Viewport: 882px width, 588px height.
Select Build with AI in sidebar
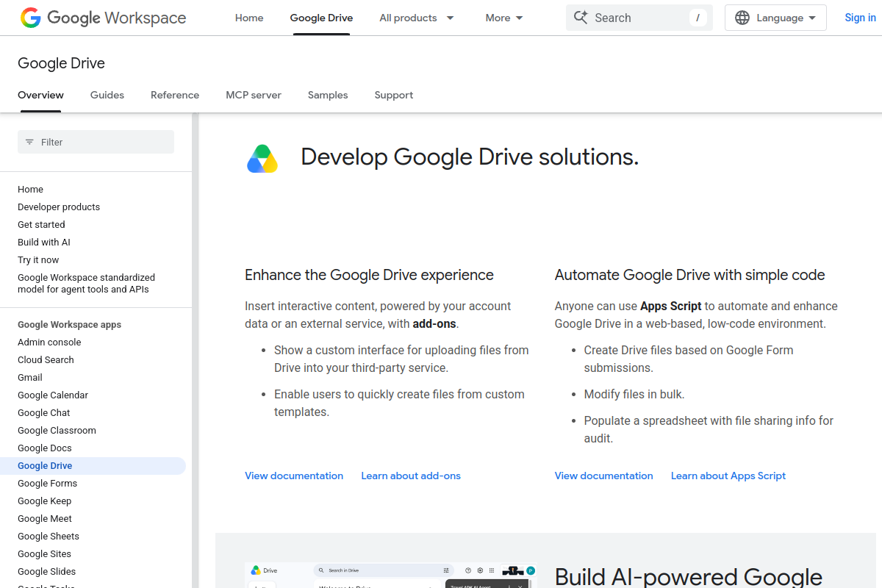click(x=44, y=242)
